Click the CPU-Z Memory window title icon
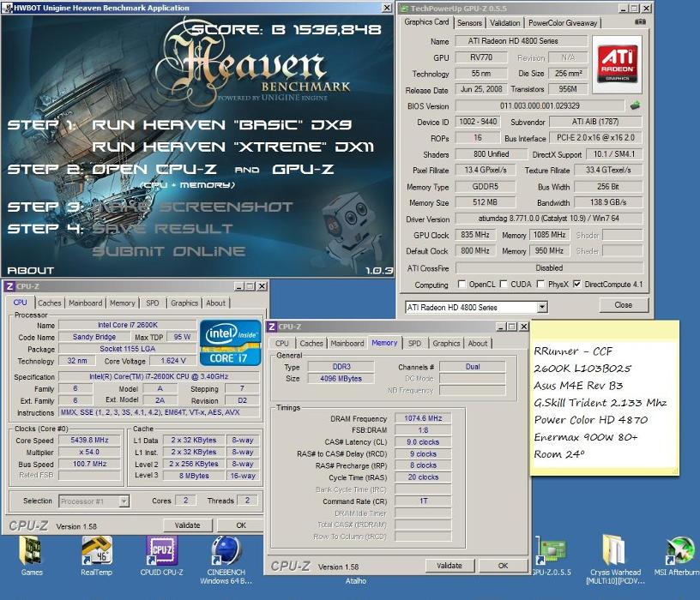Viewport: 700px width, 600px height. coord(271,327)
